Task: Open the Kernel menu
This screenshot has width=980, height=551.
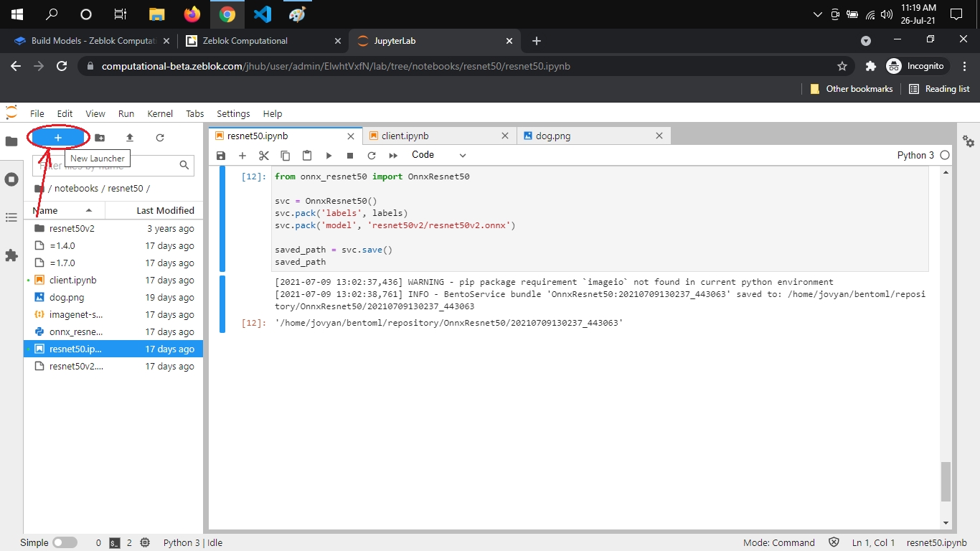Action: (x=160, y=113)
